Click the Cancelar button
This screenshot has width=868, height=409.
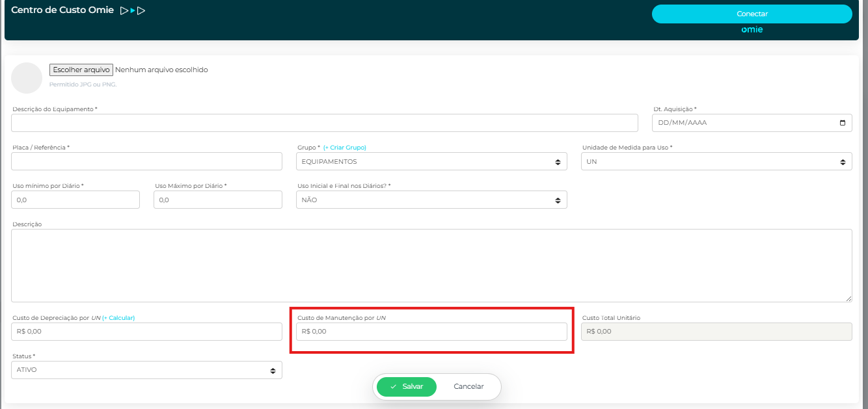[468, 386]
